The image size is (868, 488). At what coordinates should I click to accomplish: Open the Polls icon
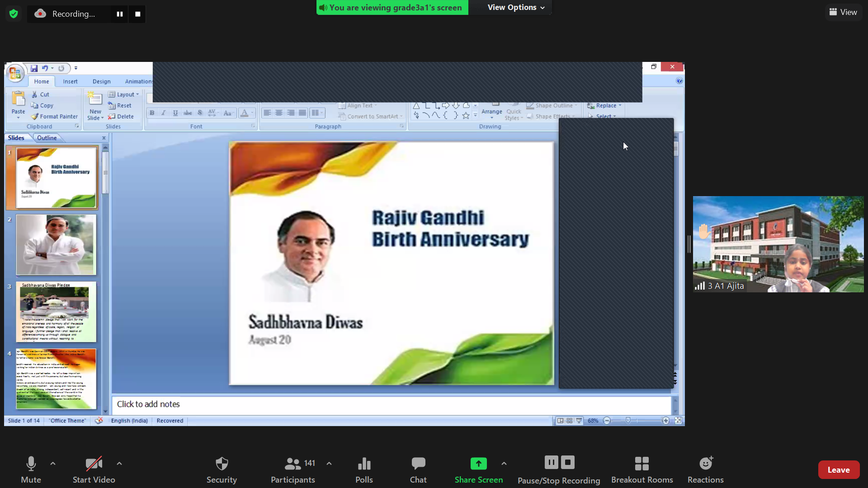[x=364, y=464]
